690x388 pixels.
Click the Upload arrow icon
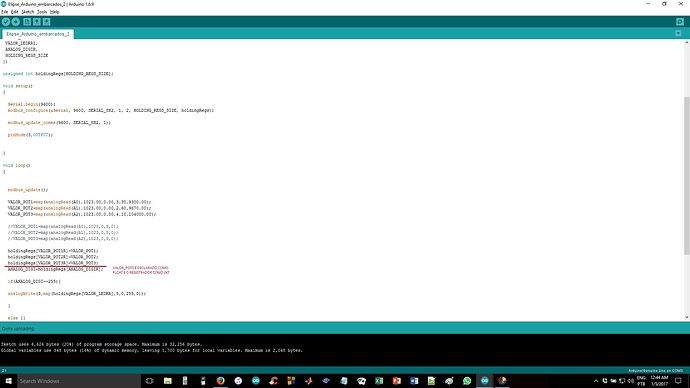pyautogui.click(x=15, y=22)
